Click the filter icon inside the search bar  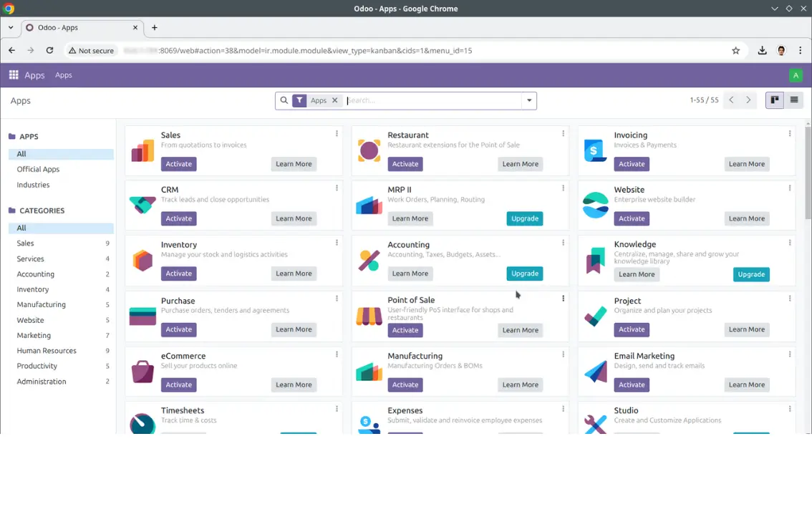[300, 100]
